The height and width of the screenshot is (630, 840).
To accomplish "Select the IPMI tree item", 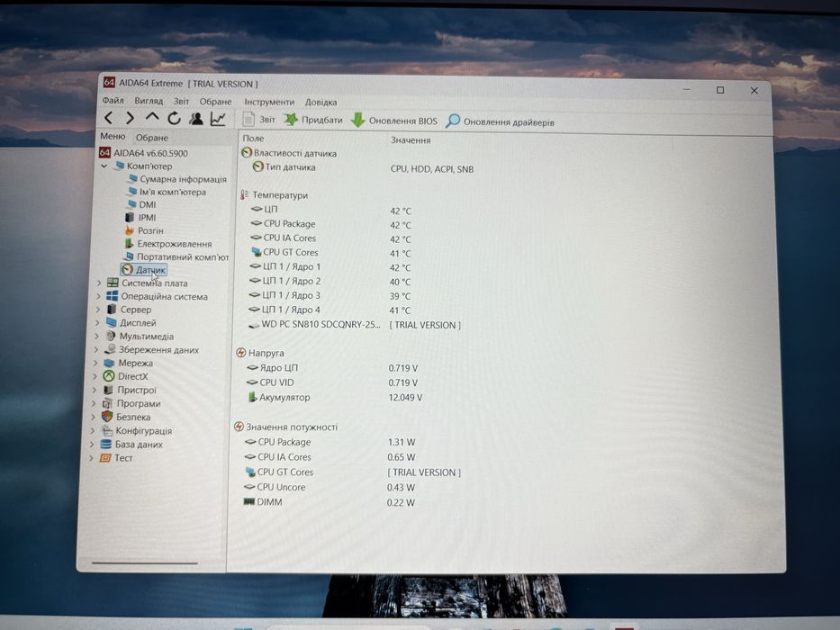I will 140,218.
